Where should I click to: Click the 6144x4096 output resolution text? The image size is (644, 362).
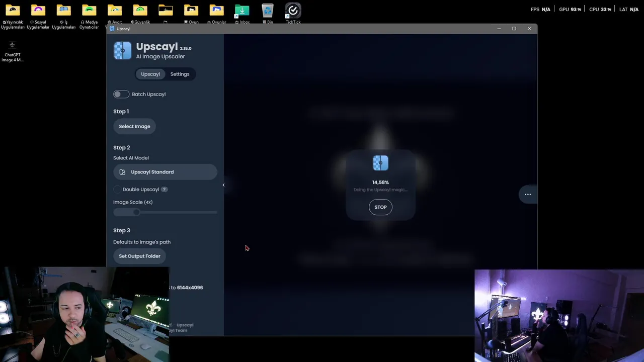[190, 288]
